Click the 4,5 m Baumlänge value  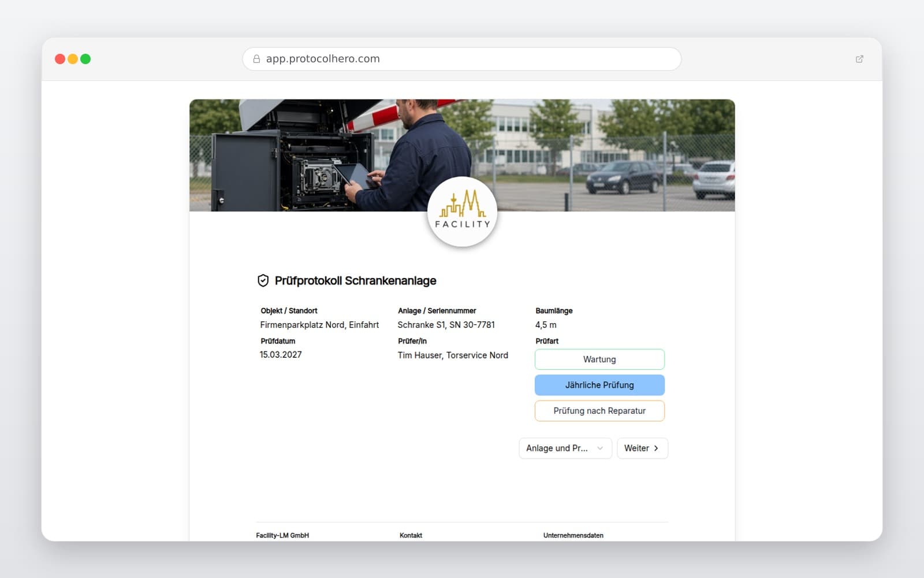pyautogui.click(x=546, y=325)
